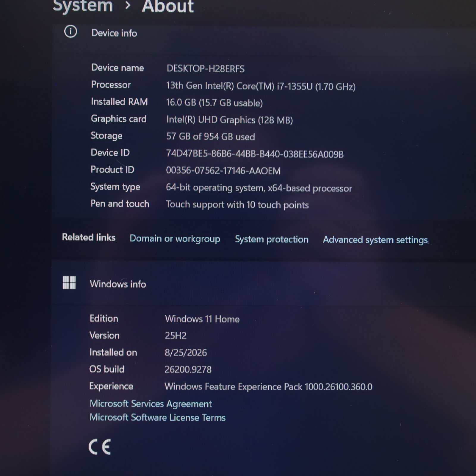Select version value 25H2
Screen dimensions: 476x476
[x=176, y=336]
